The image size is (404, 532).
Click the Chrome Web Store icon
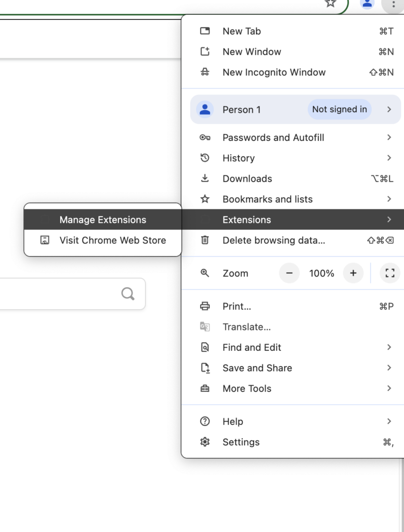(x=45, y=240)
